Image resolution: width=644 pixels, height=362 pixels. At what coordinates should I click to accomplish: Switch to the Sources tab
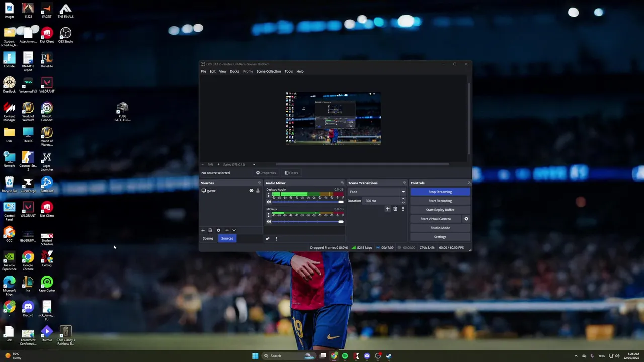click(x=227, y=238)
